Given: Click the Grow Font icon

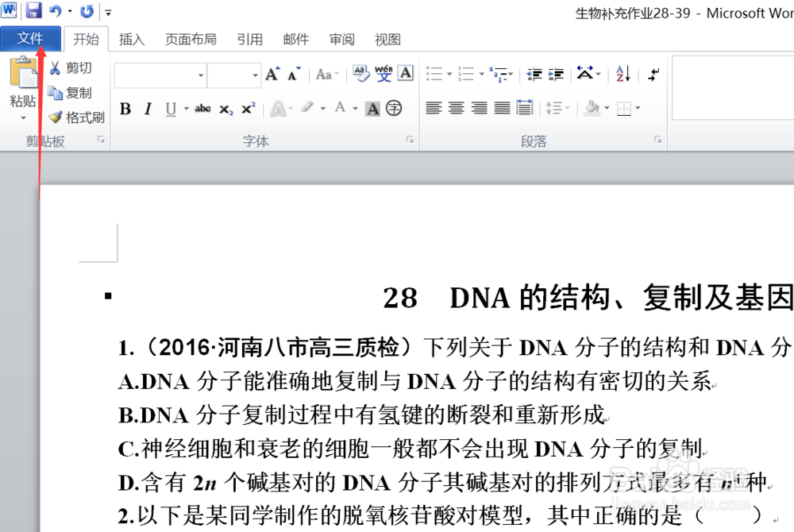Looking at the screenshot, I should click(272, 73).
